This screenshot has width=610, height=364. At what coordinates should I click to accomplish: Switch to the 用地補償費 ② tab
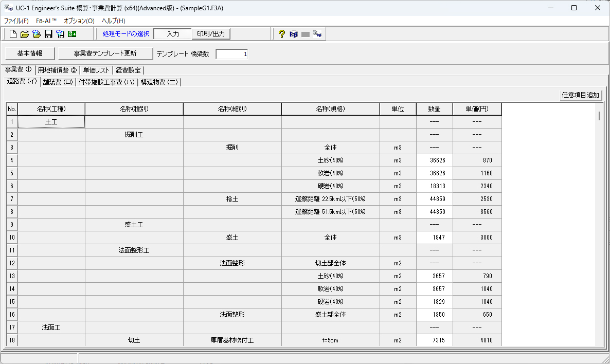click(57, 70)
